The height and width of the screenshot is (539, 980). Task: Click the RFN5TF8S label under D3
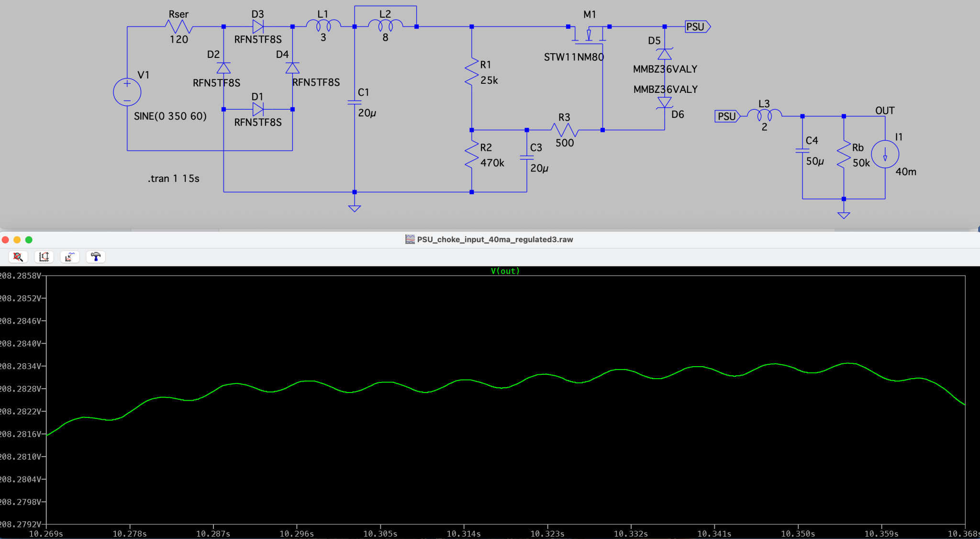click(258, 40)
